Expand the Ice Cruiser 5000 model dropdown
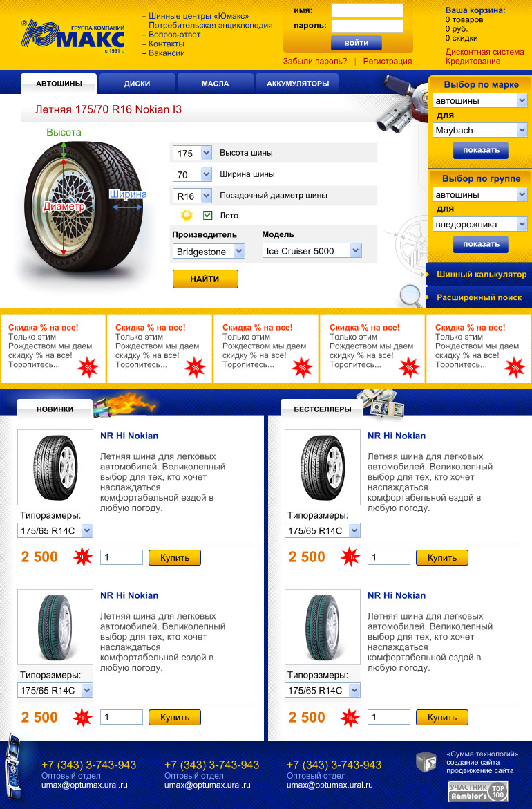The width and height of the screenshot is (532, 809). point(312,251)
